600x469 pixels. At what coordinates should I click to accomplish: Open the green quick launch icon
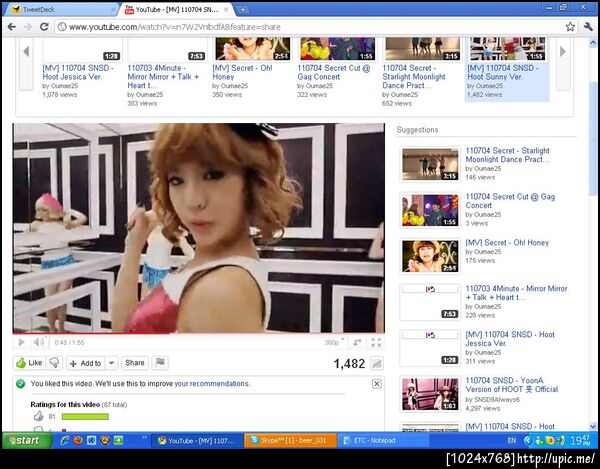(x=118, y=440)
